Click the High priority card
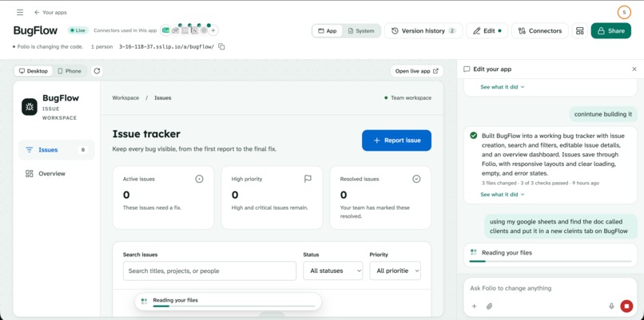644x320 pixels. 272,197
